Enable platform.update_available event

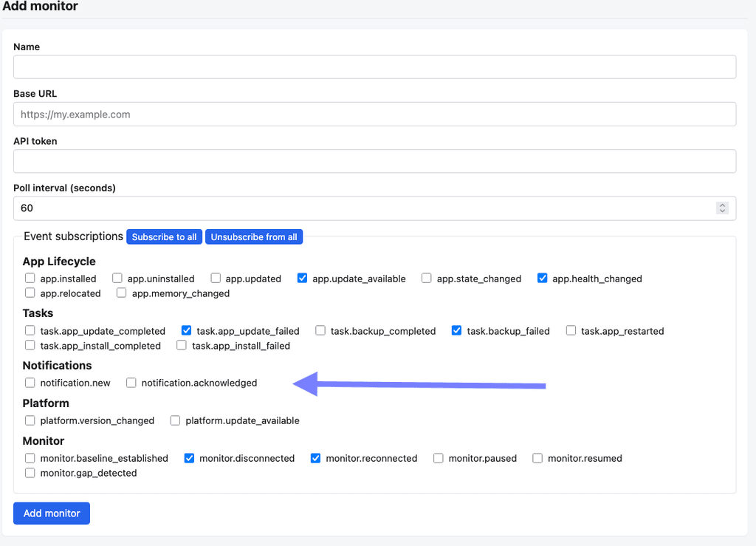coord(175,420)
